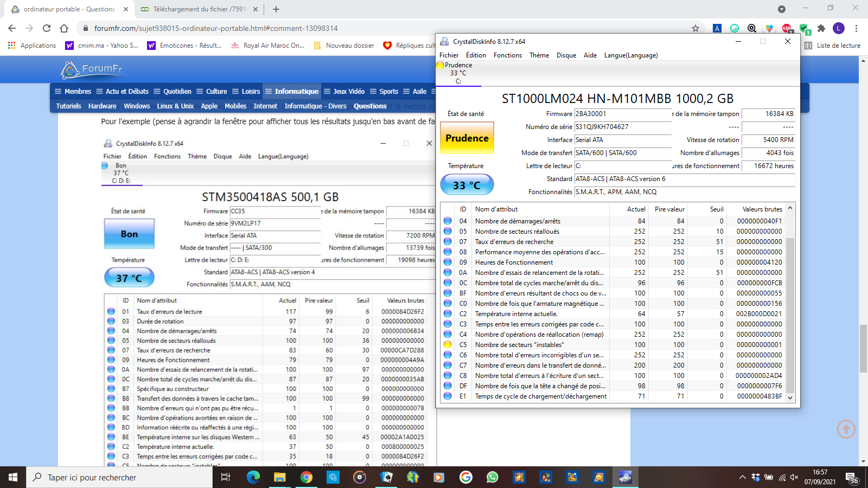Open Aide menu in front CrystalDiskInfo window
This screenshot has height=488, width=868.
590,55
